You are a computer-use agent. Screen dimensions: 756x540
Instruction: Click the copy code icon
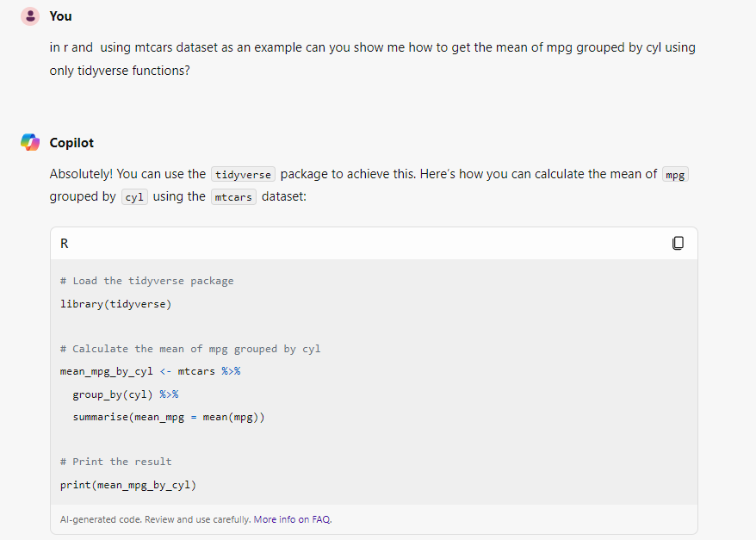pos(678,243)
